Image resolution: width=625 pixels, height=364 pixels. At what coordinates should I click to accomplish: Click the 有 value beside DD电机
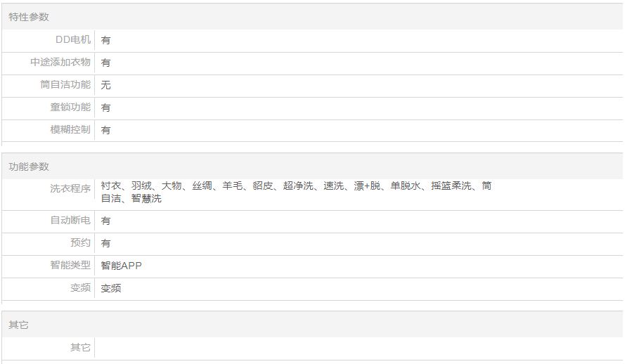click(105, 40)
